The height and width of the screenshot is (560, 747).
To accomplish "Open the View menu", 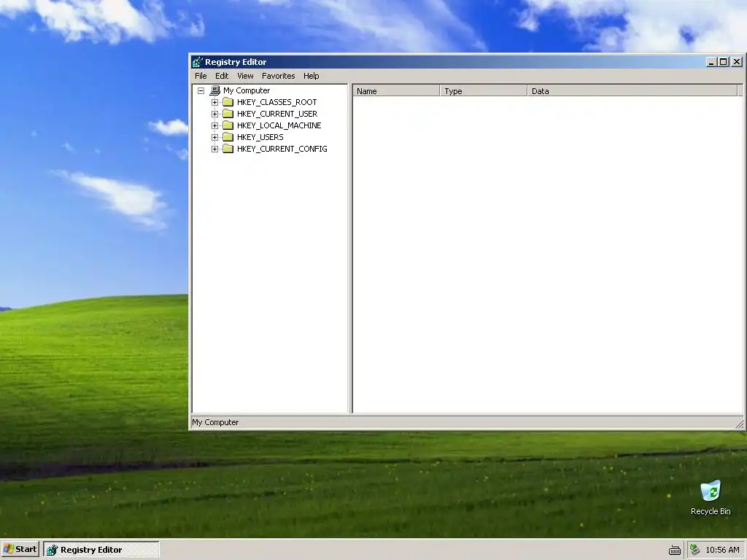I will [245, 76].
